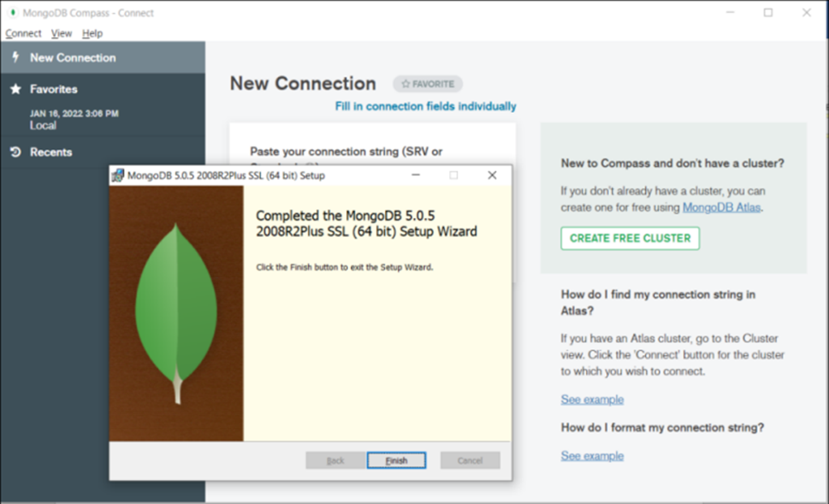Select New Connection in the sidebar
The image size is (829, 504).
tap(103, 57)
